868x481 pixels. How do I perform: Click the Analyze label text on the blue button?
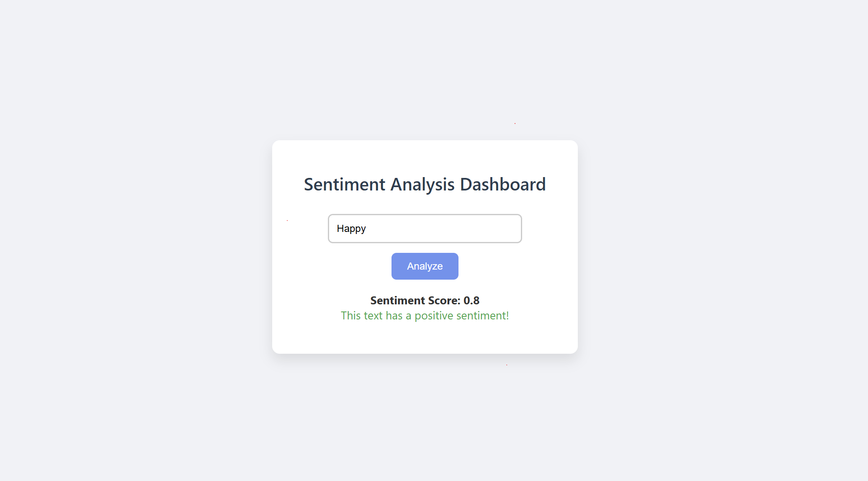click(x=425, y=266)
